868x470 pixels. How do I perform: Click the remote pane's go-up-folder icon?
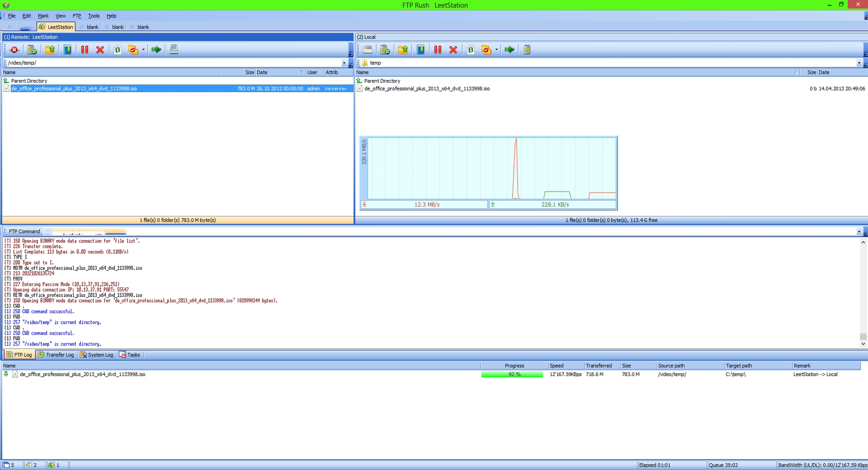coord(50,50)
